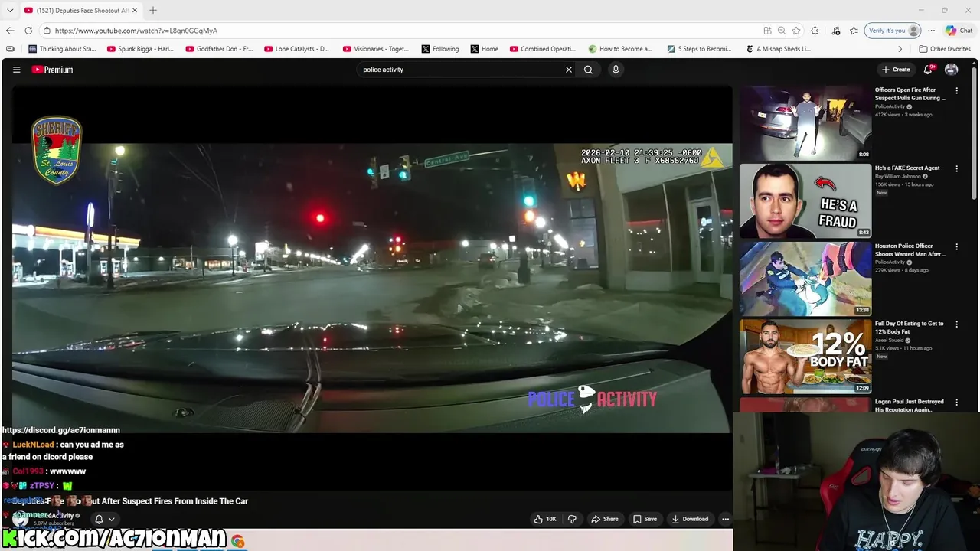The image size is (980, 551).
Task: Open Ray William Johnson channel name
Action: (898, 177)
